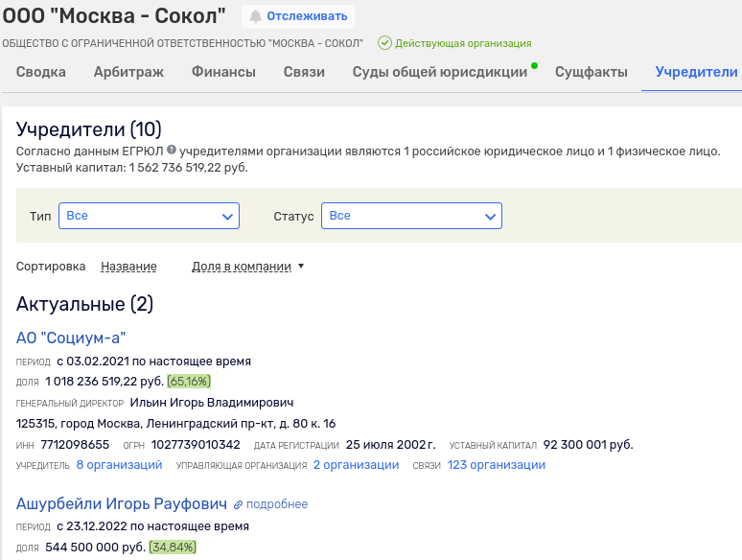Click the share amount 1 018 236 519,22 руб.
This screenshot has width=742, height=560.
[x=104, y=382]
